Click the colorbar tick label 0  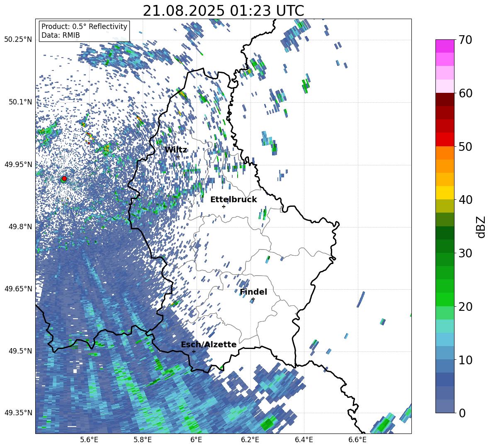462,413
